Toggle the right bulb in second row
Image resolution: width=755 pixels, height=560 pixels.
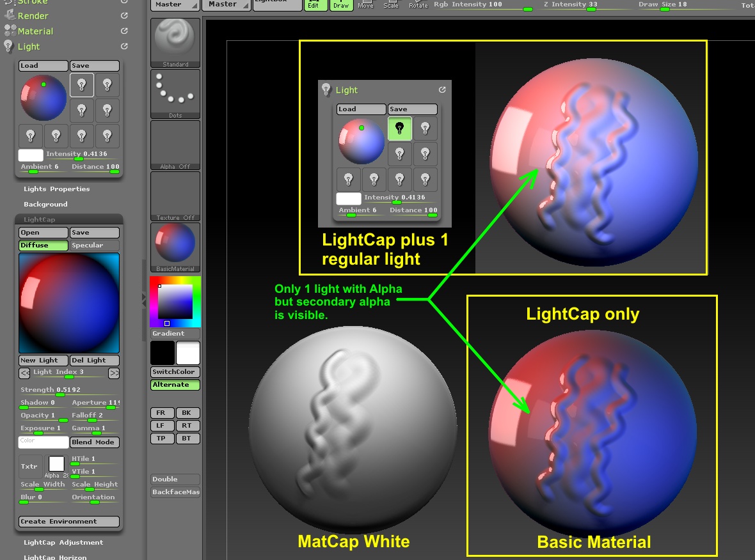[x=107, y=111]
